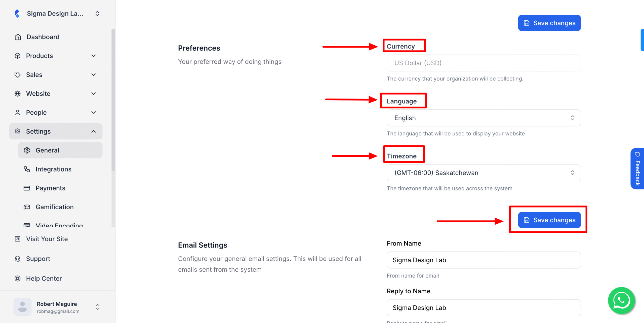Select the Gamification gamepad icon

(x=27, y=207)
